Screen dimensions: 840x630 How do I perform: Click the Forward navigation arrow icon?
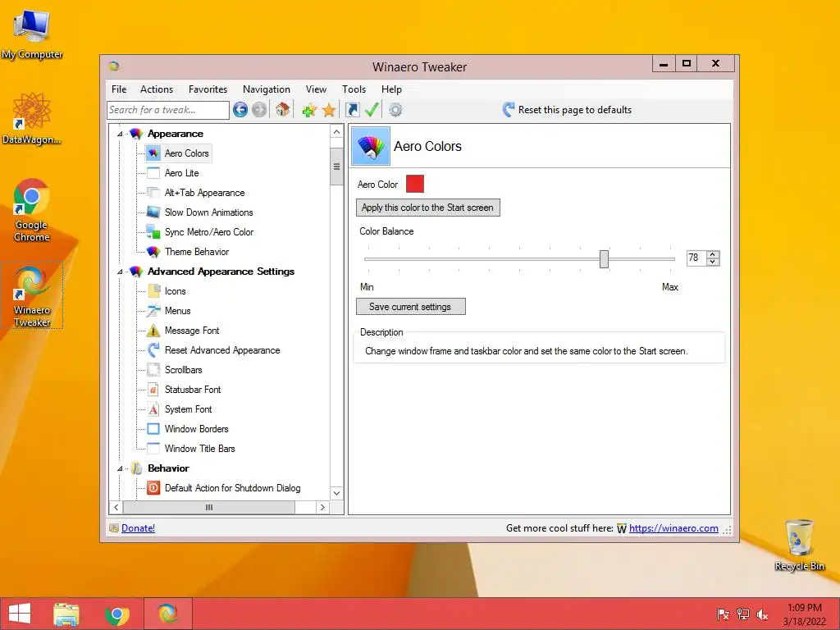pyautogui.click(x=259, y=110)
